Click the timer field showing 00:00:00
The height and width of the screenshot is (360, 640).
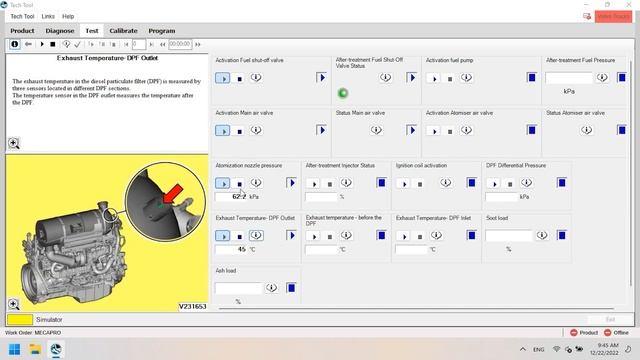point(180,44)
